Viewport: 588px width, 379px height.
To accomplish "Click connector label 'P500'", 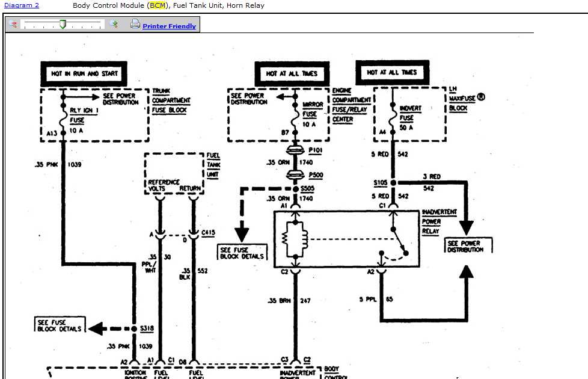I will pyautogui.click(x=316, y=175).
